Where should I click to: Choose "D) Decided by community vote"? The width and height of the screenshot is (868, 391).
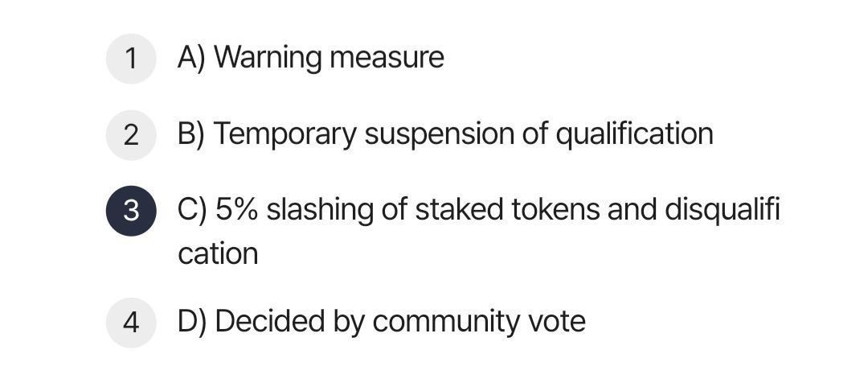tap(382, 322)
